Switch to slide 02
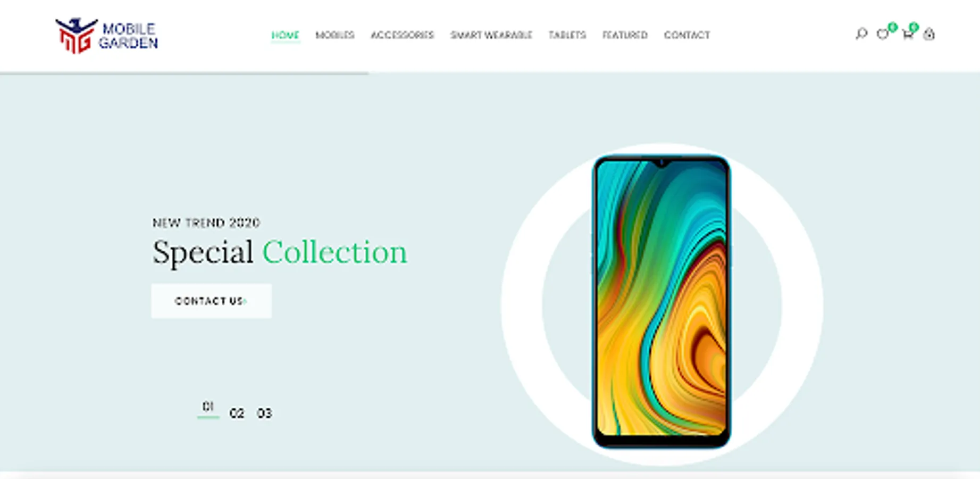The image size is (980, 479). point(237,413)
